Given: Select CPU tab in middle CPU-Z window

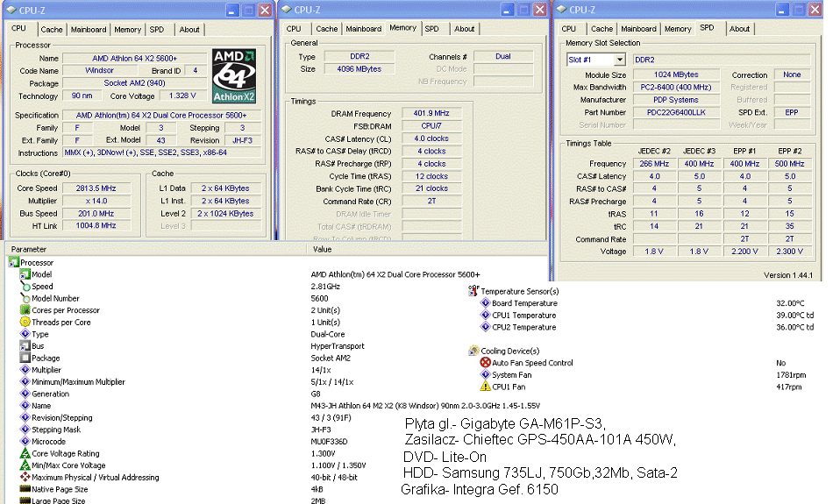Looking at the screenshot, I should coord(294,29).
